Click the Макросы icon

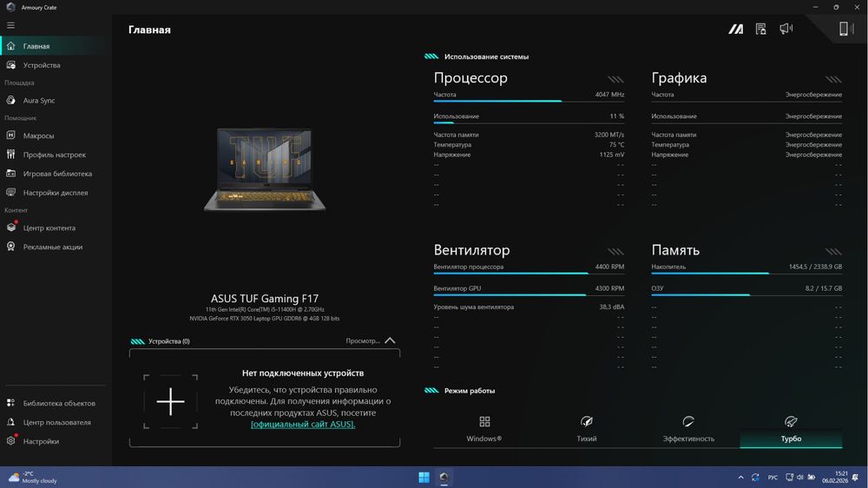(x=10, y=135)
